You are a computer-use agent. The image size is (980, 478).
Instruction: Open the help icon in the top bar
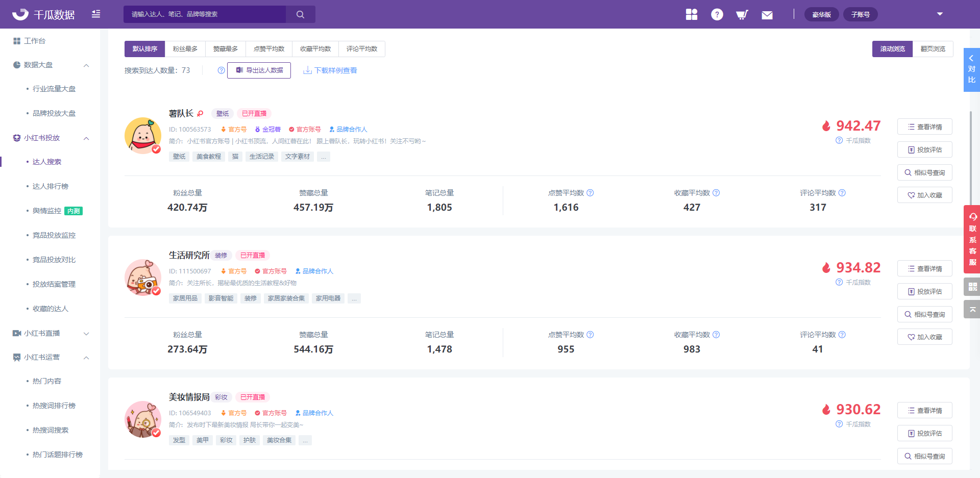[717, 14]
